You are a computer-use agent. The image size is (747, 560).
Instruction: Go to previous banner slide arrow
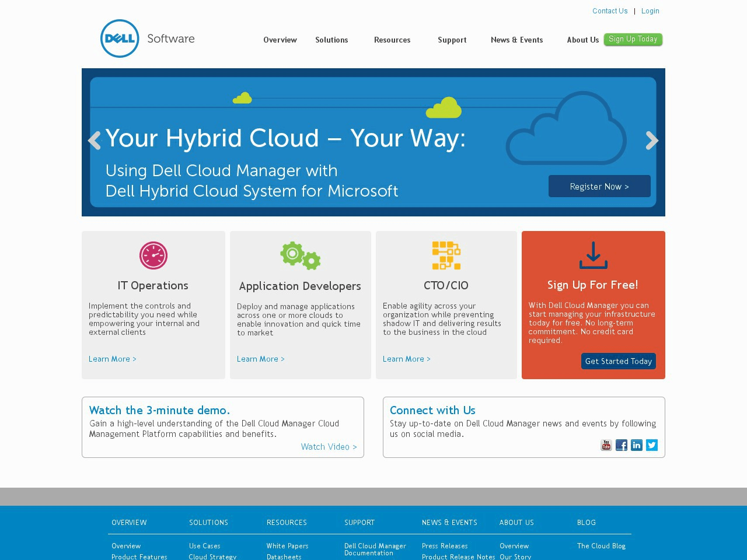tap(94, 141)
